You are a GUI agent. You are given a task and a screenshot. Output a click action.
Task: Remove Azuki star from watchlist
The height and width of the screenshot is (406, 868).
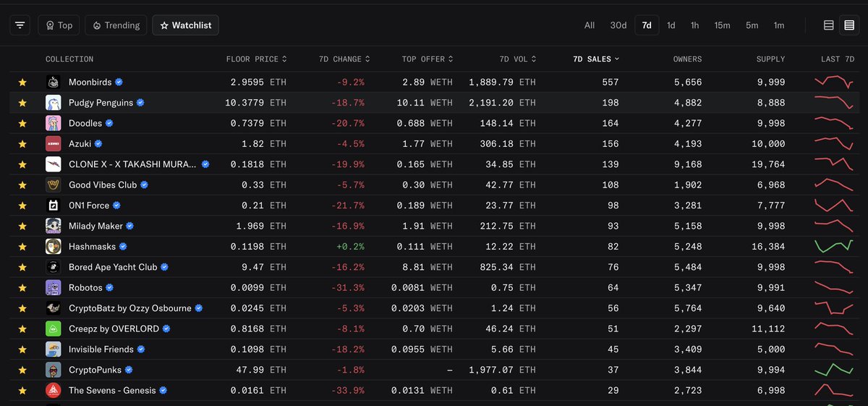pyautogui.click(x=22, y=143)
